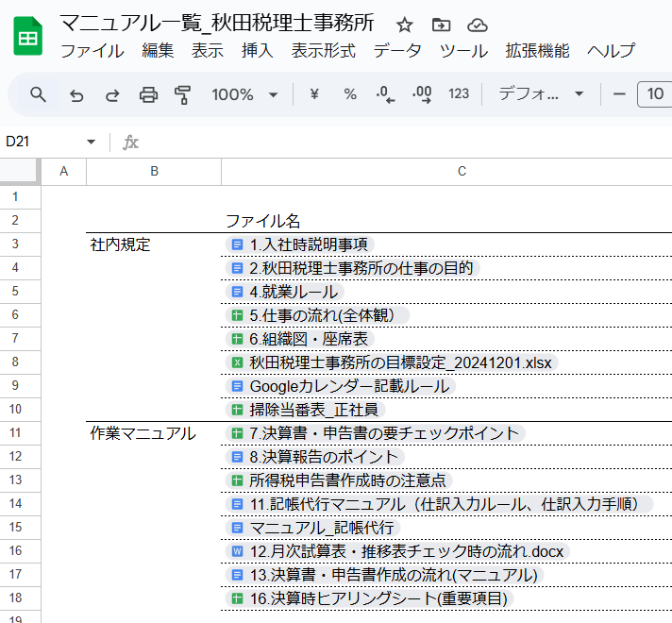Apply percent format
The width and height of the screenshot is (672, 623).
(x=350, y=93)
